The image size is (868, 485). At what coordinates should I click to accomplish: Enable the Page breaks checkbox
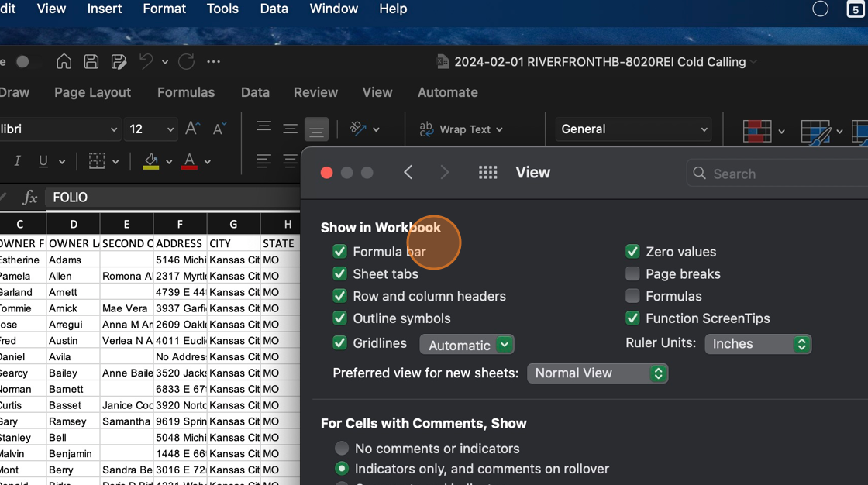[x=632, y=274]
